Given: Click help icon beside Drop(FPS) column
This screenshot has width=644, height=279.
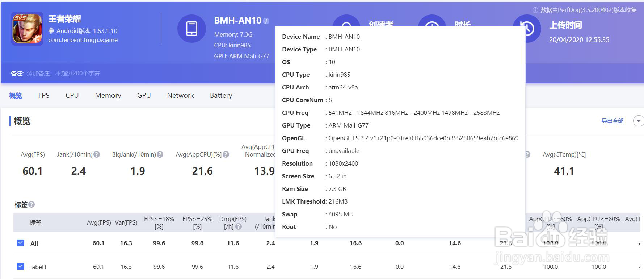Looking at the screenshot, I should point(239,226).
